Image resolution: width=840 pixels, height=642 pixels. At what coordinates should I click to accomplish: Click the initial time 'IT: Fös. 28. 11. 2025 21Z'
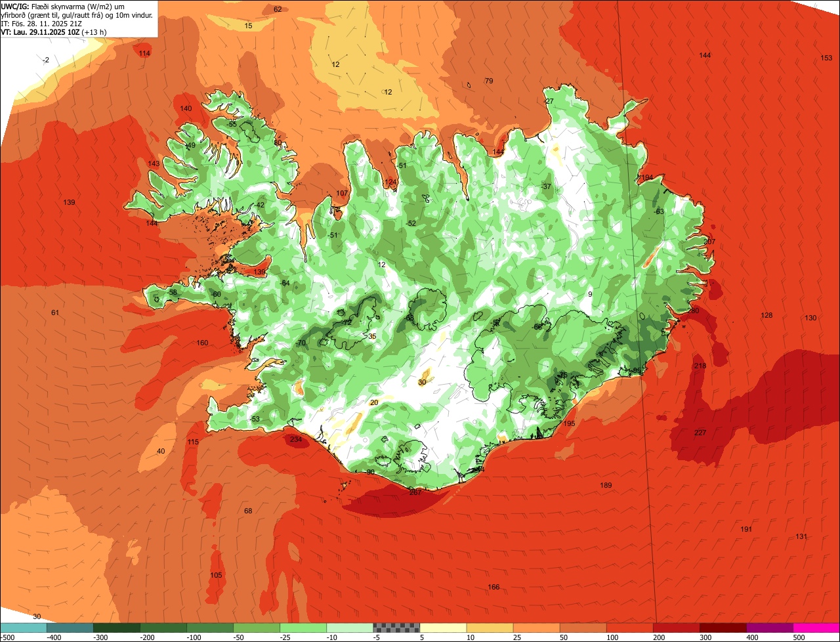tap(42, 23)
